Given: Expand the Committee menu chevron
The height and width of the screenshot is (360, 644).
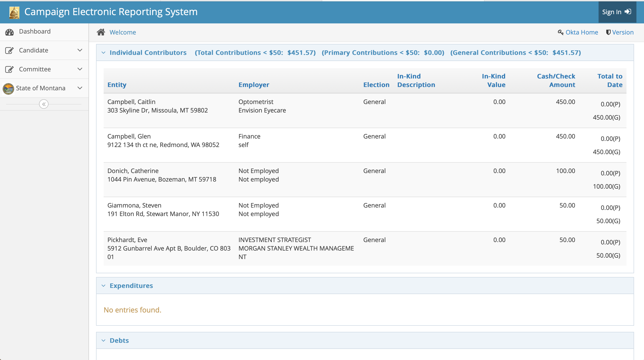Looking at the screenshot, I should coord(80,69).
